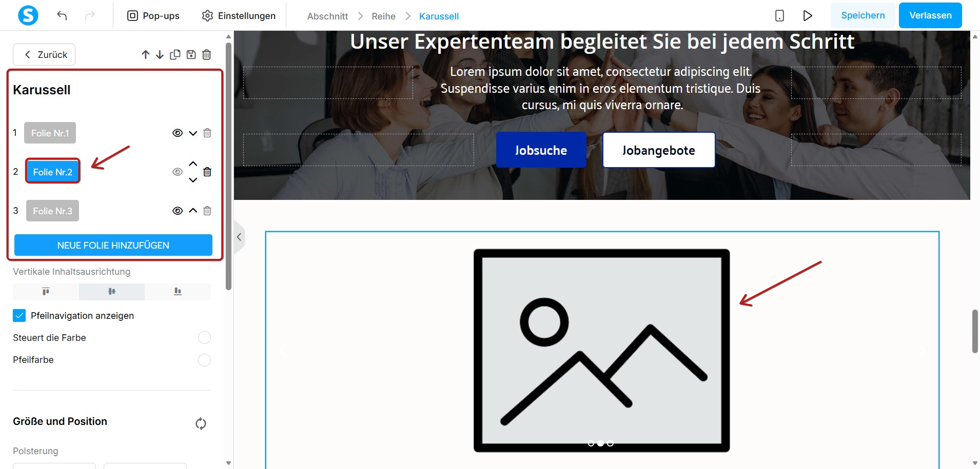Screen dimensions: 980x469
Task: Move Folie Nr.2 down
Action: (x=193, y=180)
